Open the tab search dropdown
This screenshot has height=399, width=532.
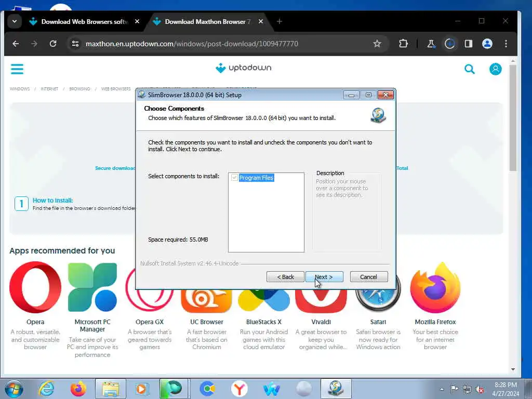click(x=15, y=21)
